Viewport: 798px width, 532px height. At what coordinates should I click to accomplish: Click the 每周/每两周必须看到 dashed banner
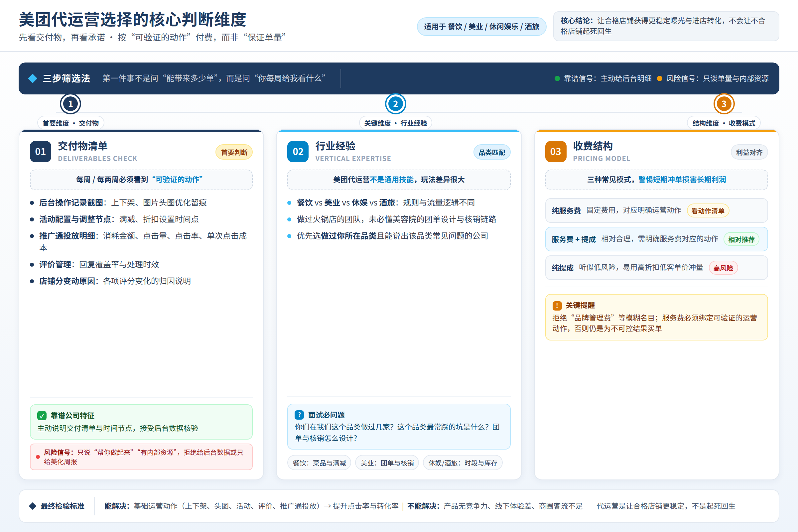point(141,180)
